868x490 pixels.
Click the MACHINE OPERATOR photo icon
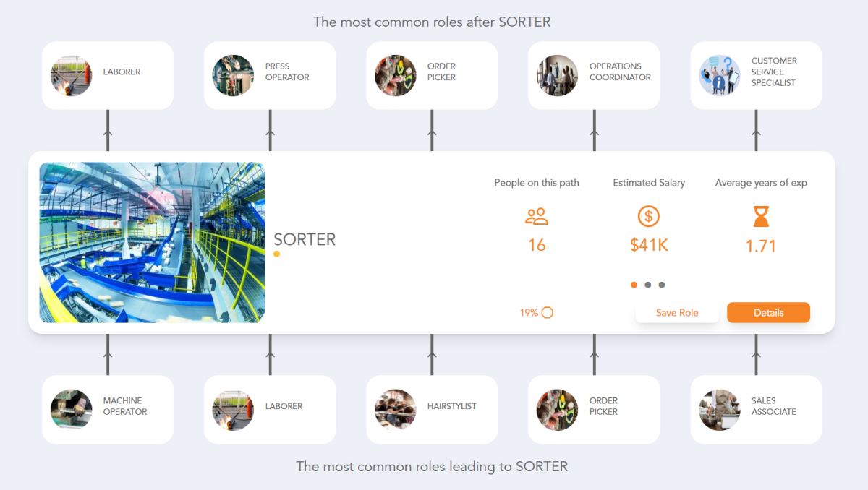(x=70, y=410)
